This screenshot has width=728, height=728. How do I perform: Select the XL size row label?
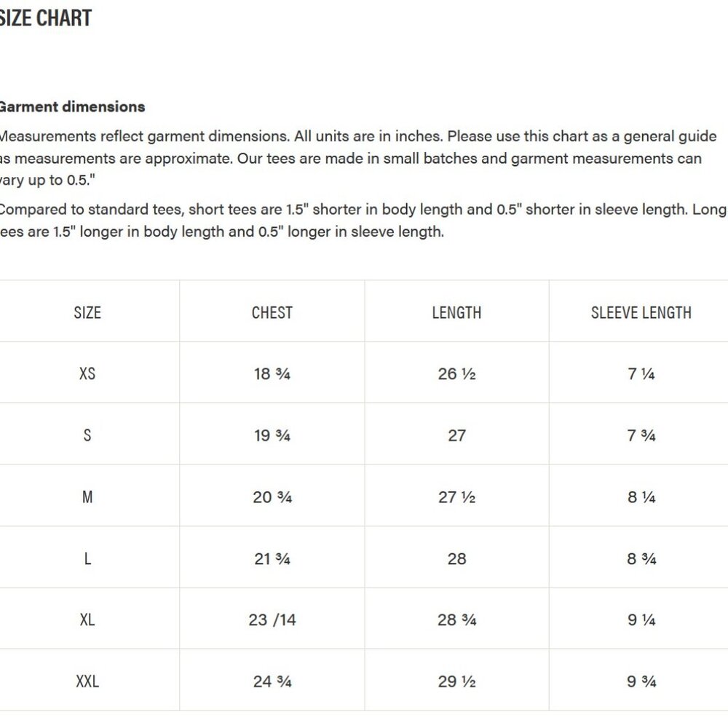(x=87, y=620)
